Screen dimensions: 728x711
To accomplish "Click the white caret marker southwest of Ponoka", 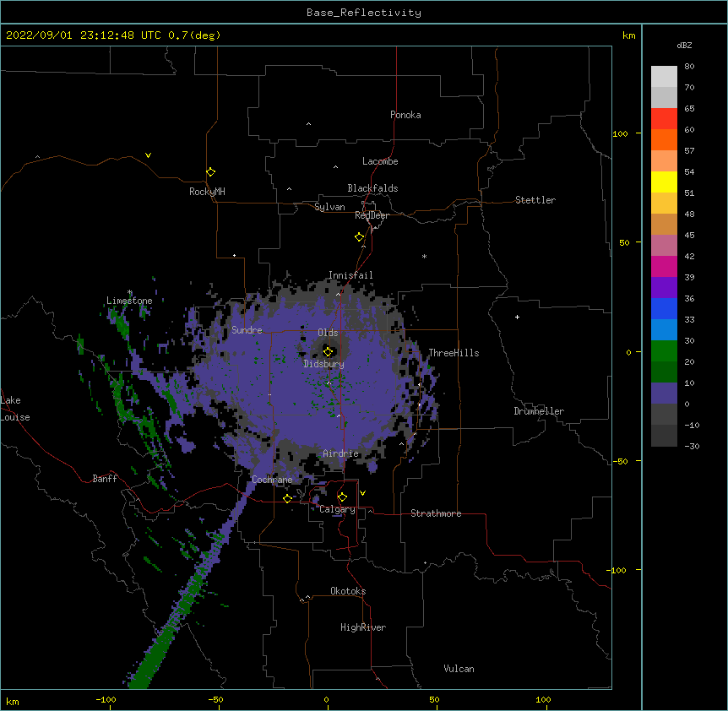I will click(x=309, y=124).
